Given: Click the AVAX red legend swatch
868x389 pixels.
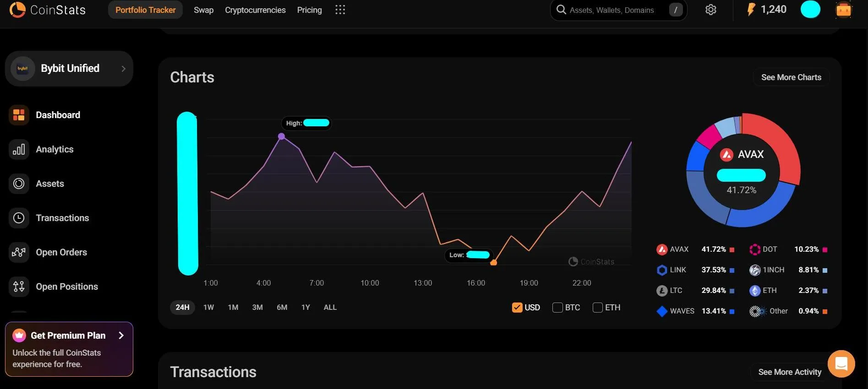Looking at the screenshot, I should tap(732, 250).
